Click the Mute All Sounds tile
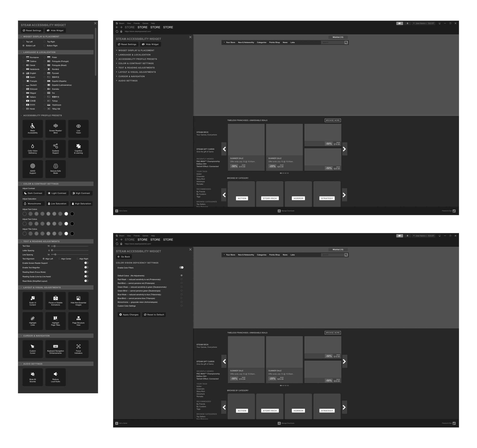Screen dimensions: 477x448 click(x=33, y=377)
